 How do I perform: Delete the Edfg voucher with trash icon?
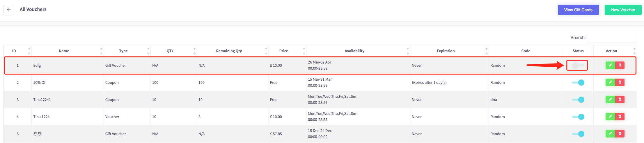[x=620, y=65]
